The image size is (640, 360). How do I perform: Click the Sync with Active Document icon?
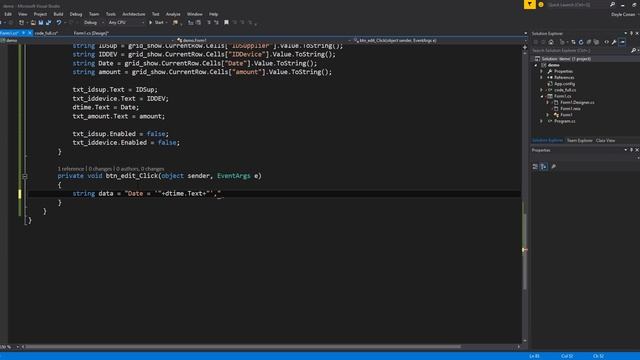coord(573,42)
